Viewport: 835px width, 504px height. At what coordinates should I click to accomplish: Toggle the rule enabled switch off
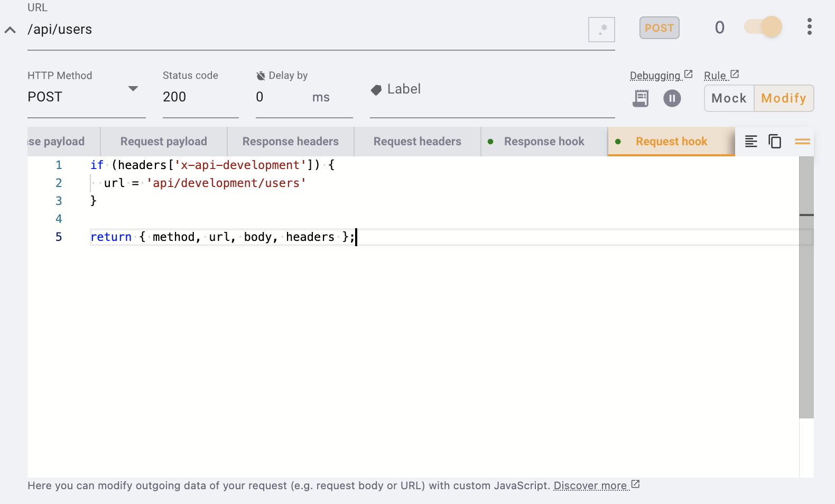[763, 27]
